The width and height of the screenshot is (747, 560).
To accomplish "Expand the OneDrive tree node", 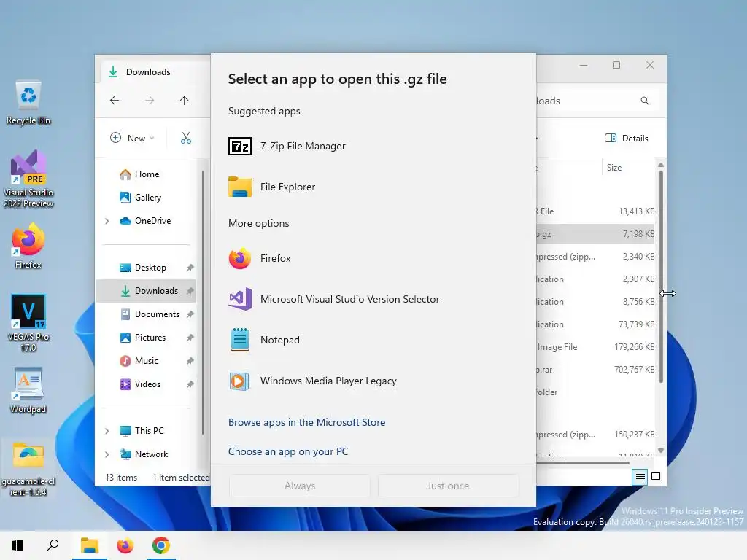I will click(x=107, y=221).
